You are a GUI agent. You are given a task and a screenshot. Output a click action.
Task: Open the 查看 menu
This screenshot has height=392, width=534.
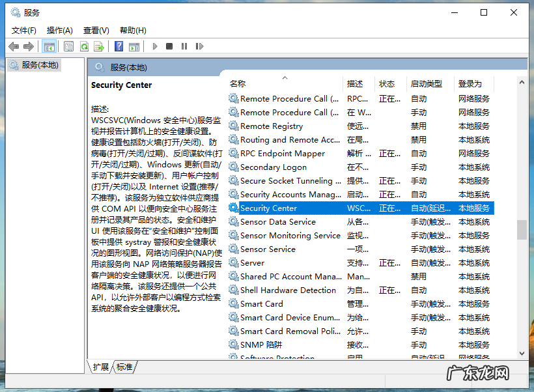[x=95, y=30]
